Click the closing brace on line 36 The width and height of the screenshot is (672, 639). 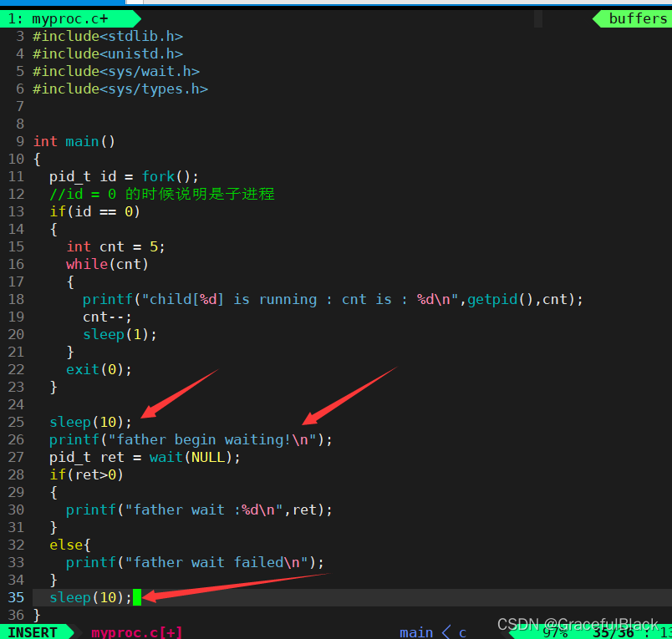click(37, 616)
